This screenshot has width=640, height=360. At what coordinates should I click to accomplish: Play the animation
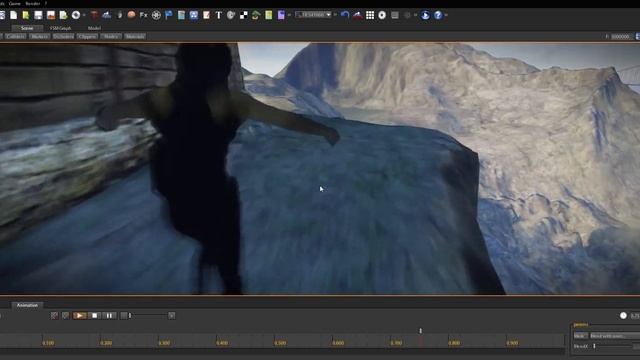pos(80,316)
